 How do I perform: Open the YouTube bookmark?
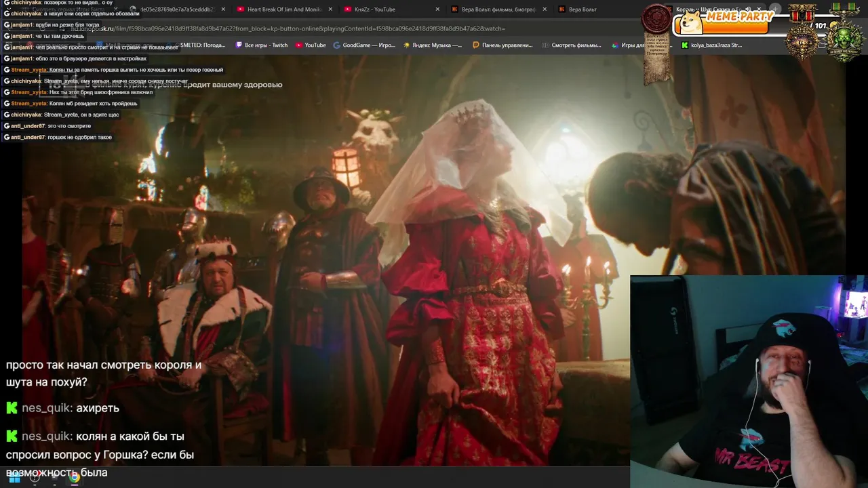311,45
